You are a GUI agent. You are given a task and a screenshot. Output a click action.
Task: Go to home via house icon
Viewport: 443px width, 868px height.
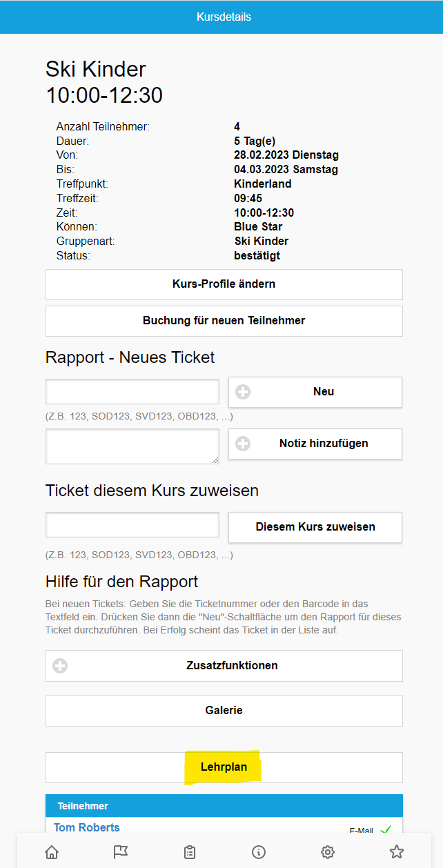click(52, 852)
